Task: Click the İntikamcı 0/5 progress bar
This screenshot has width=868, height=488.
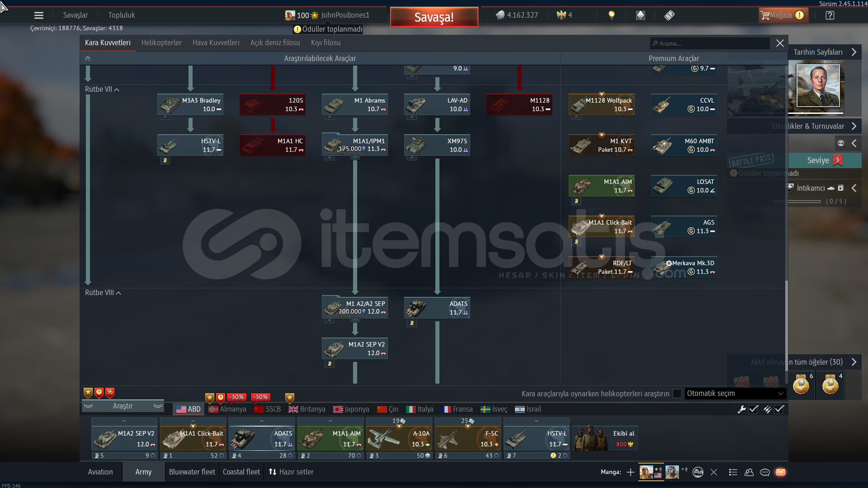Action: pyautogui.click(x=797, y=202)
